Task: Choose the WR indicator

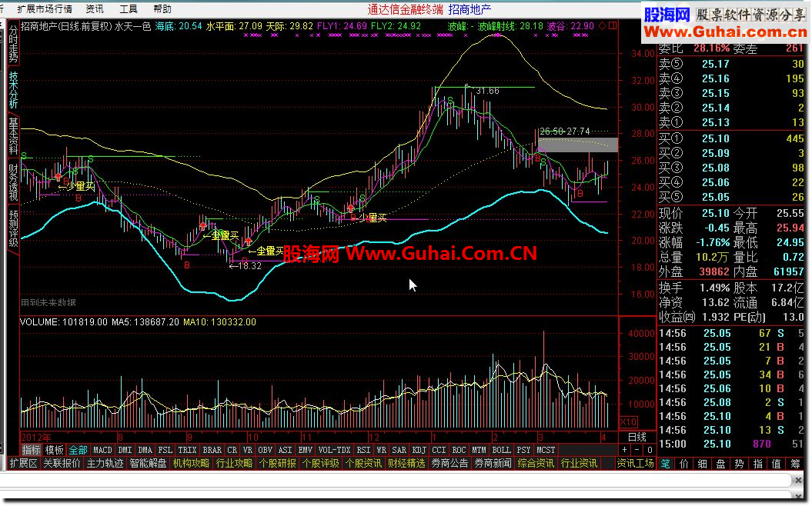Action: 382,450
